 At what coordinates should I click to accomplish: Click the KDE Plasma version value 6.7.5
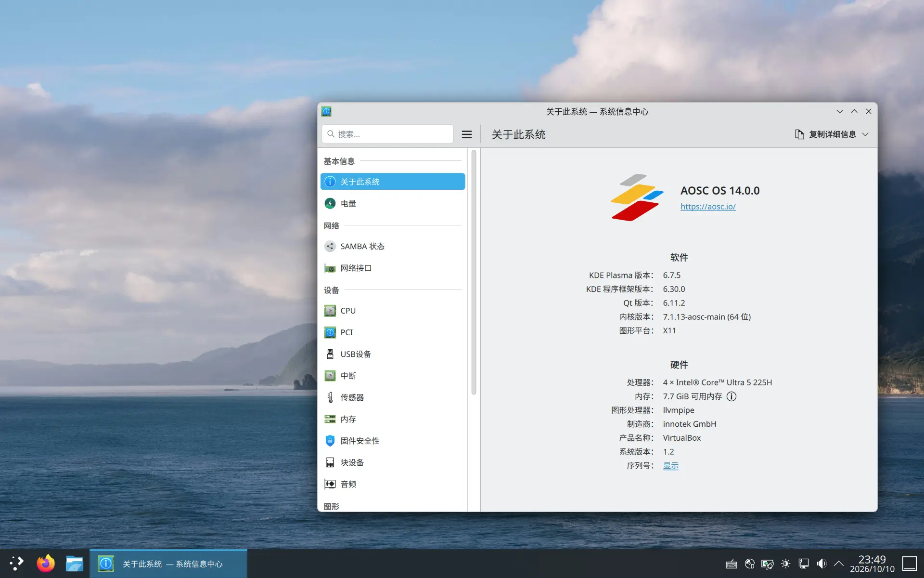pyautogui.click(x=672, y=275)
